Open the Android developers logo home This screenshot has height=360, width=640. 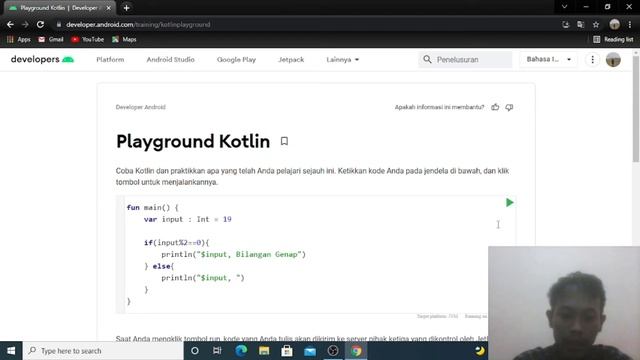coord(42,59)
